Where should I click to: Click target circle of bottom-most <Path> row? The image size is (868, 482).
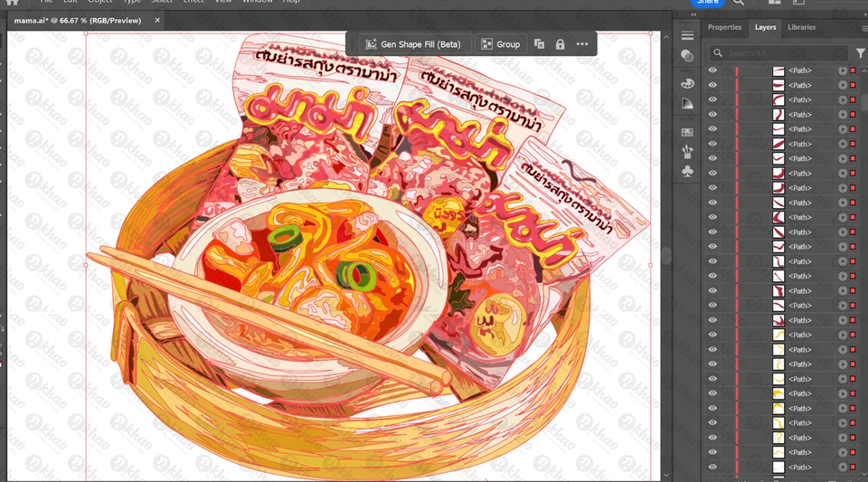pos(843,467)
